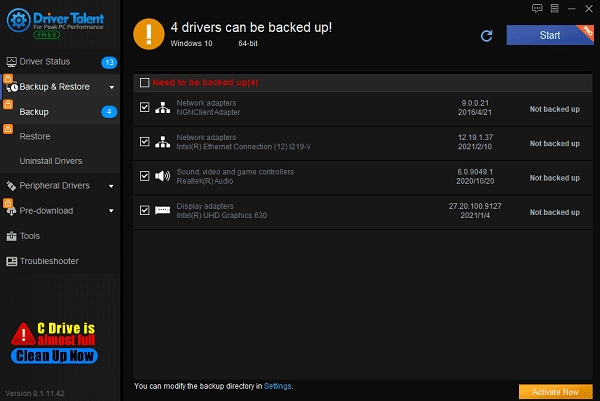The height and width of the screenshot is (401, 600).
Task: Click the orange exclamation warning icon
Action: click(149, 34)
